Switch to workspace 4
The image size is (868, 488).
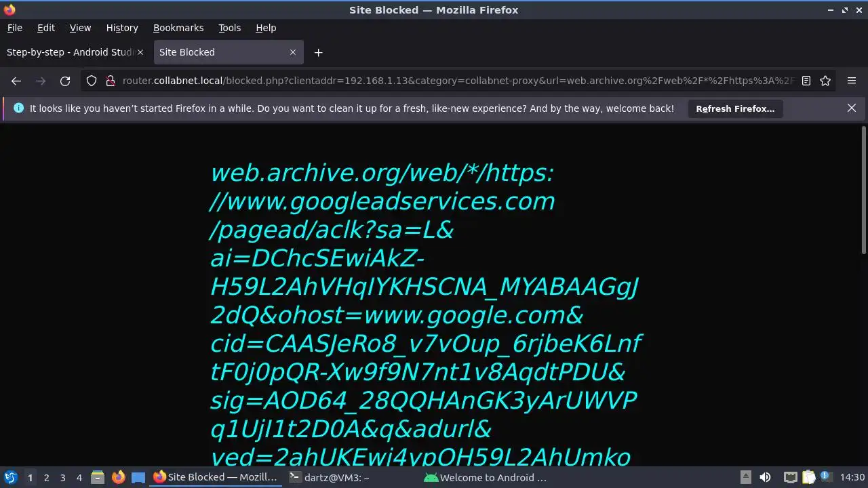tap(79, 477)
